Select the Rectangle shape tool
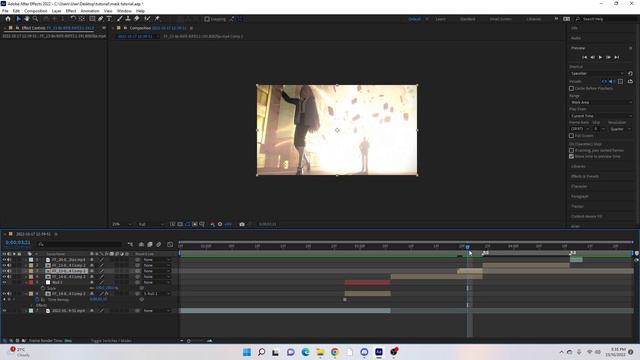640x360 pixels. pyautogui.click(x=92, y=19)
